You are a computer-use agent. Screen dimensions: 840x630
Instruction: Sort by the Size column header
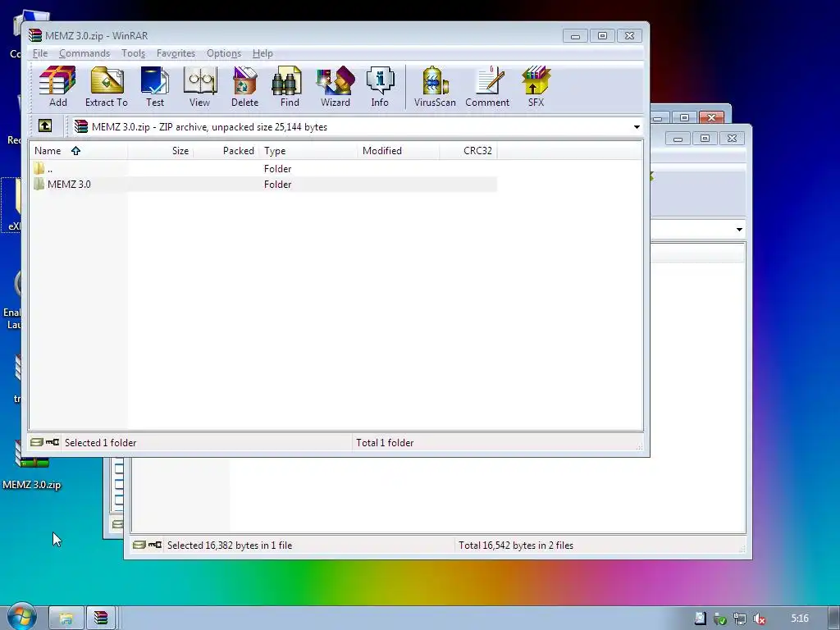[161, 151]
